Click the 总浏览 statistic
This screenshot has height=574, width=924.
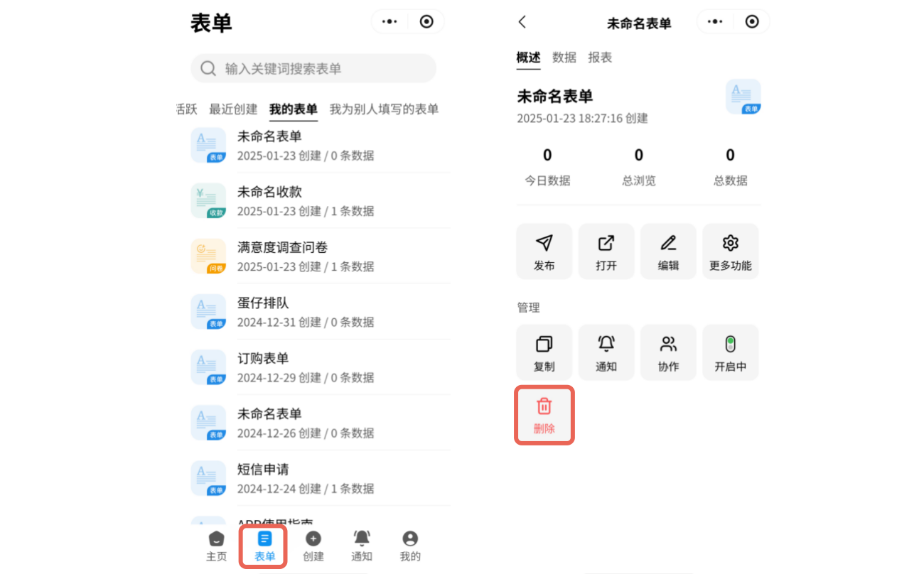tap(639, 166)
